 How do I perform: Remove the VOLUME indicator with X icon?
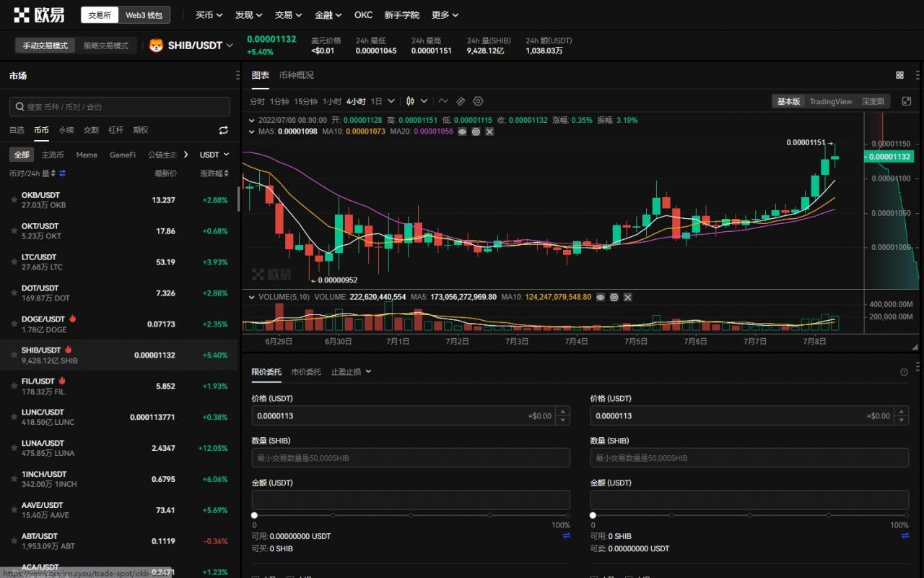coord(627,297)
